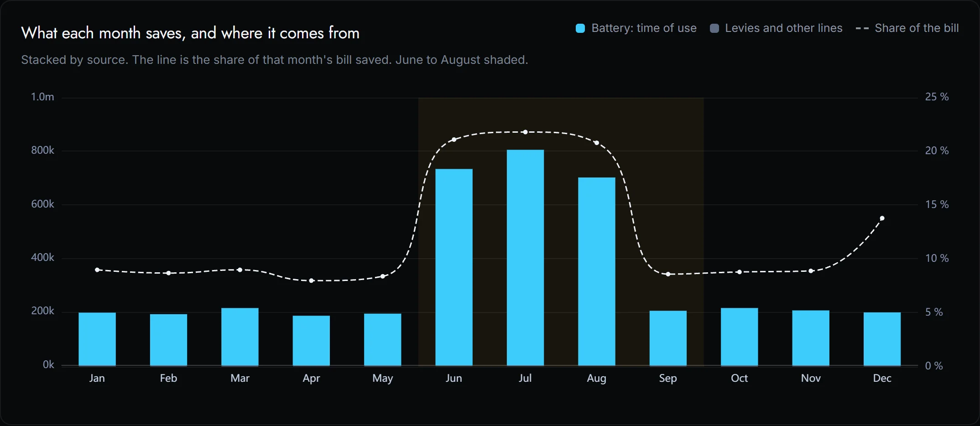Select the August savings bar
This screenshot has height=426, width=980.
coord(597,271)
